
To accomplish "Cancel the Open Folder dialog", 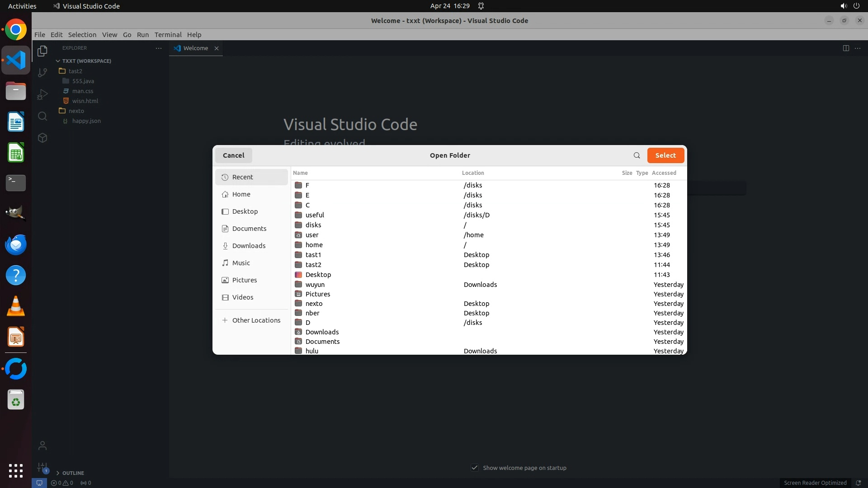I will pyautogui.click(x=233, y=155).
